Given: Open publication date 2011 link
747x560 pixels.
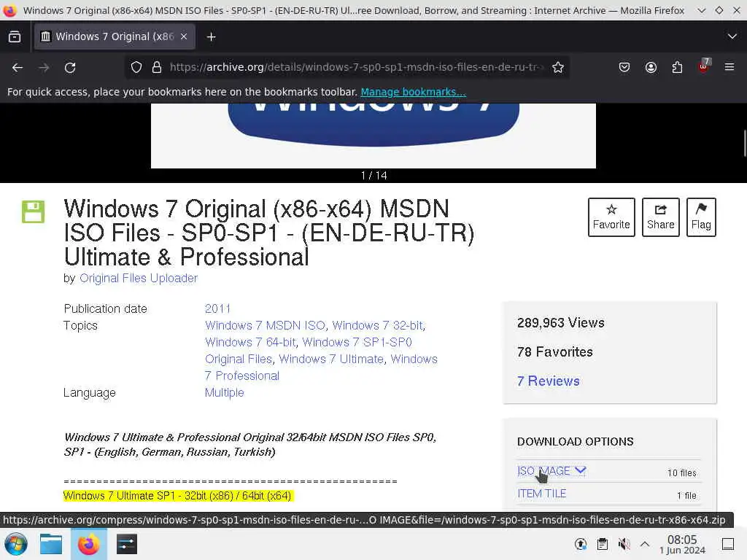Looking at the screenshot, I should 217,308.
